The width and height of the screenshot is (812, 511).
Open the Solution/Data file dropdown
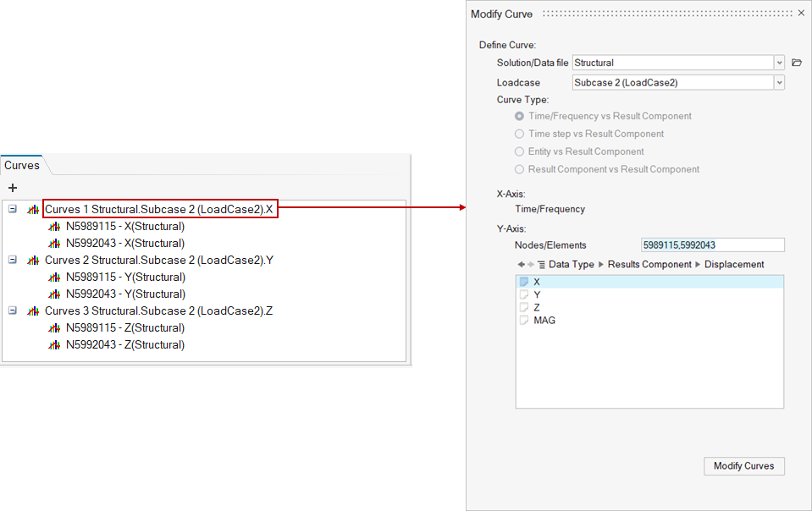click(779, 63)
